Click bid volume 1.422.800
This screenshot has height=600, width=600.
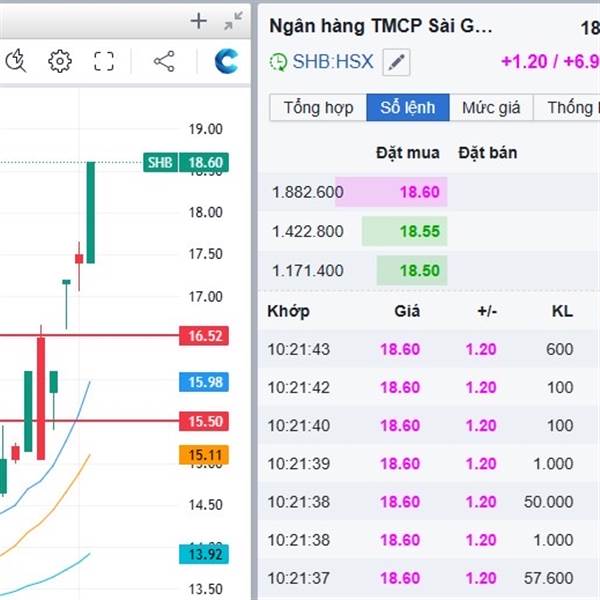point(308,231)
